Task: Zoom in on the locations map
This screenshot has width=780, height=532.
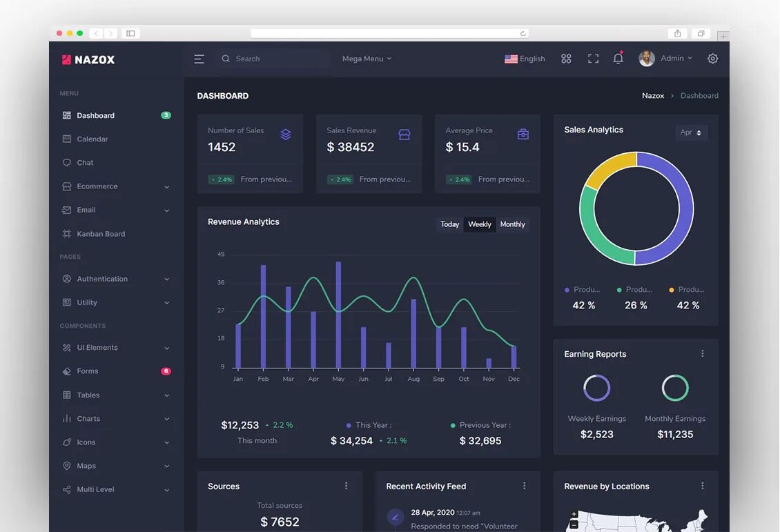Action: (x=574, y=515)
